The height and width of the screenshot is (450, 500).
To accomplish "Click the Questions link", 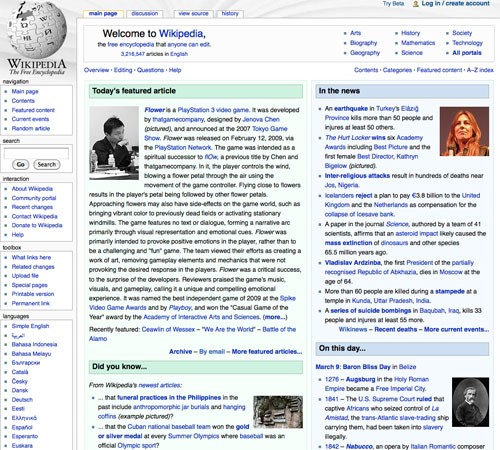I will click(x=150, y=70).
